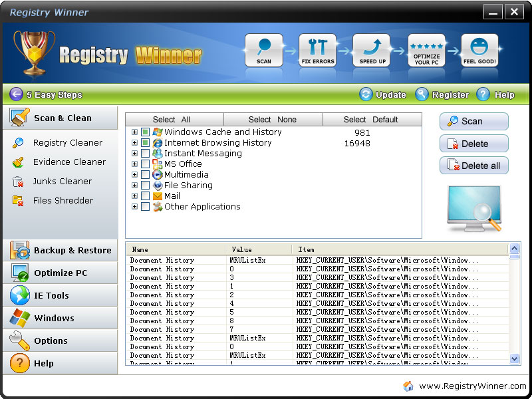
Task: Open the Help section in the sidebar
Action: click(x=60, y=363)
